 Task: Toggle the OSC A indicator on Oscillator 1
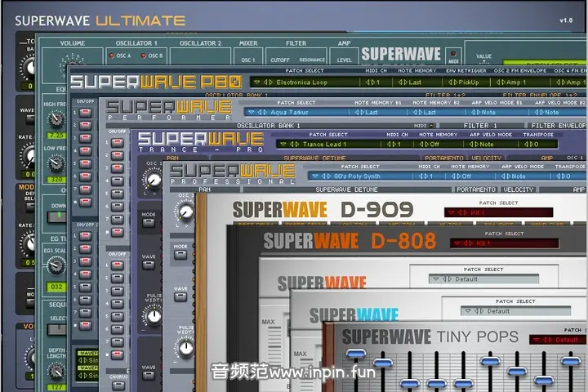point(111,56)
